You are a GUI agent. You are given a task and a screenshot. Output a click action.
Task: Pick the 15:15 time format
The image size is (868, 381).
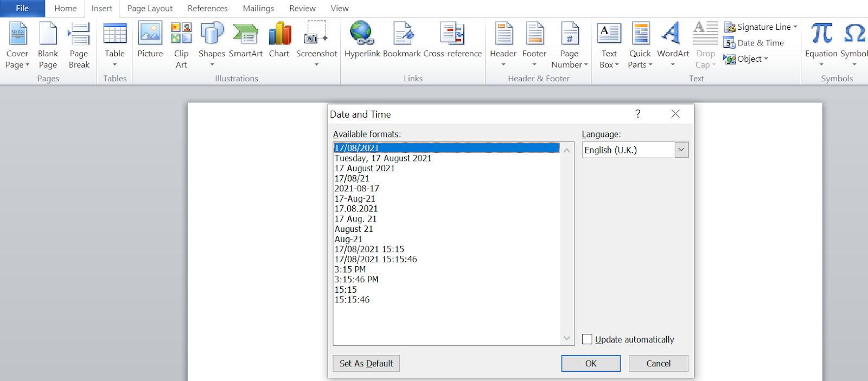point(446,289)
